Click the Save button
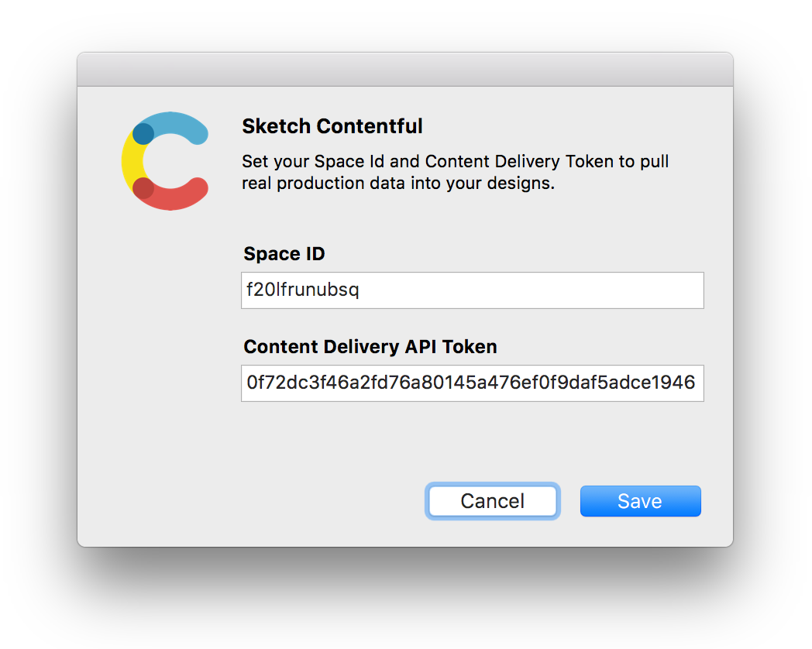This screenshot has height=649, width=812. pos(640,501)
